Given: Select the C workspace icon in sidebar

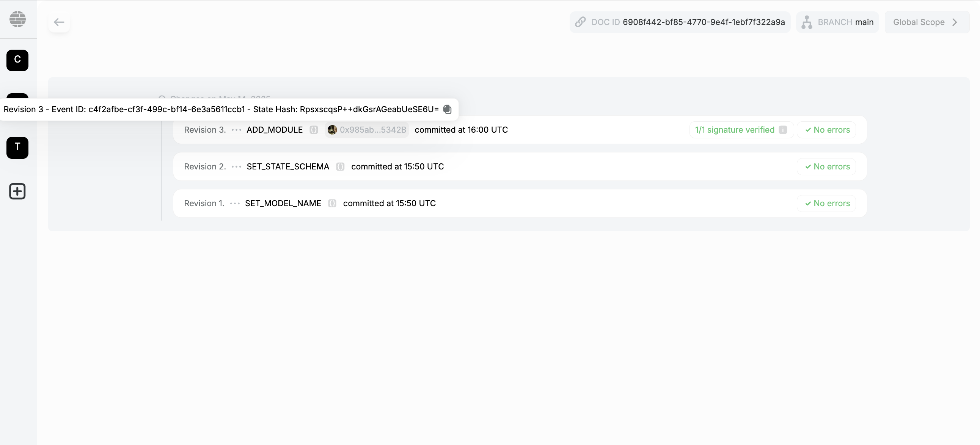Looking at the screenshot, I should pyautogui.click(x=17, y=60).
